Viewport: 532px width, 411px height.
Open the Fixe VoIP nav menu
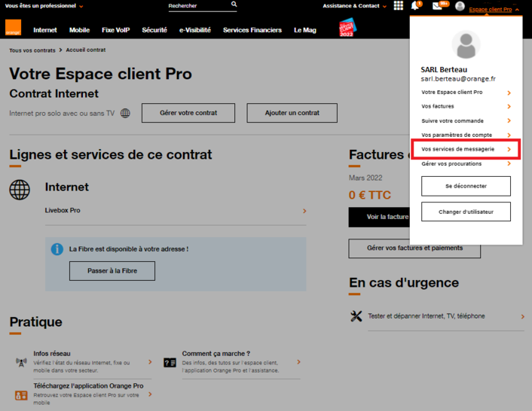point(116,30)
